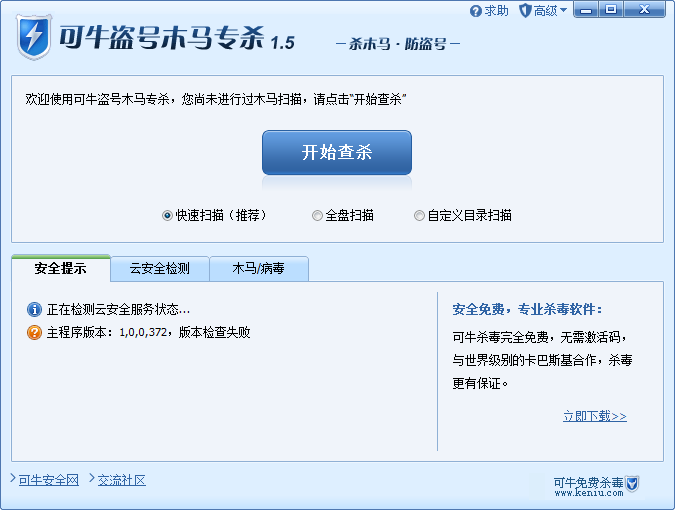Viewport: 675px width, 510px height.
Task: Click the shield icon beside 高级
Action: [x=525, y=11]
